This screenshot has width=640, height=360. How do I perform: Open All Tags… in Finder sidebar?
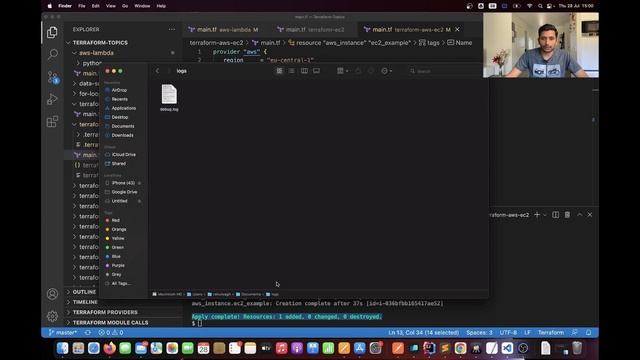click(x=121, y=283)
